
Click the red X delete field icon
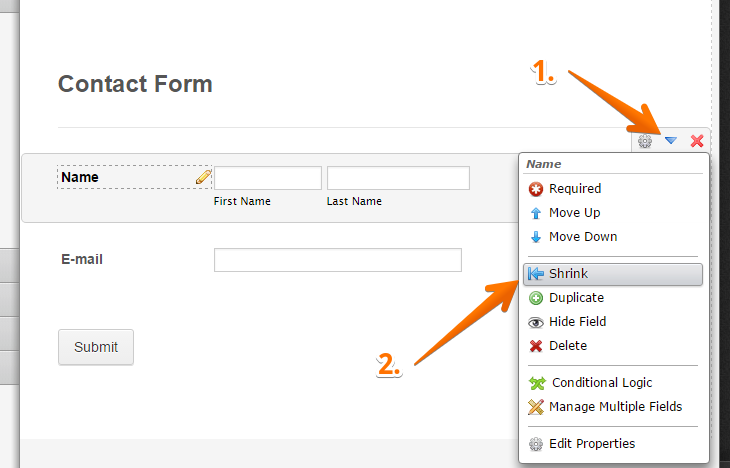tap(697, 142)
